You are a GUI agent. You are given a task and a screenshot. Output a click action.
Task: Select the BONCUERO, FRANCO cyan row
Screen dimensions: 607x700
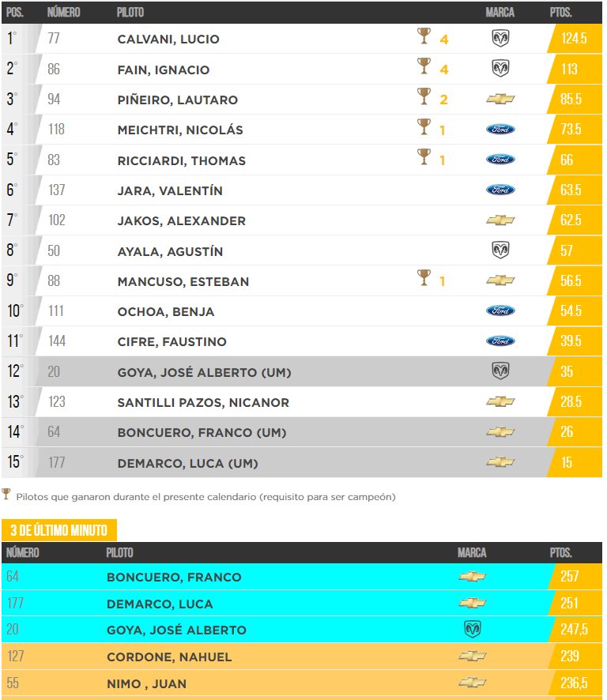pyautogui.click(x=302, y=576)
